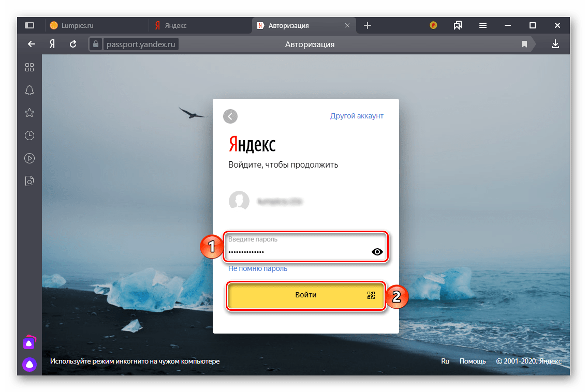Screen dimensions: 587x392
Task: Open the downloads arrow icon
Action: tap(555, 44)
